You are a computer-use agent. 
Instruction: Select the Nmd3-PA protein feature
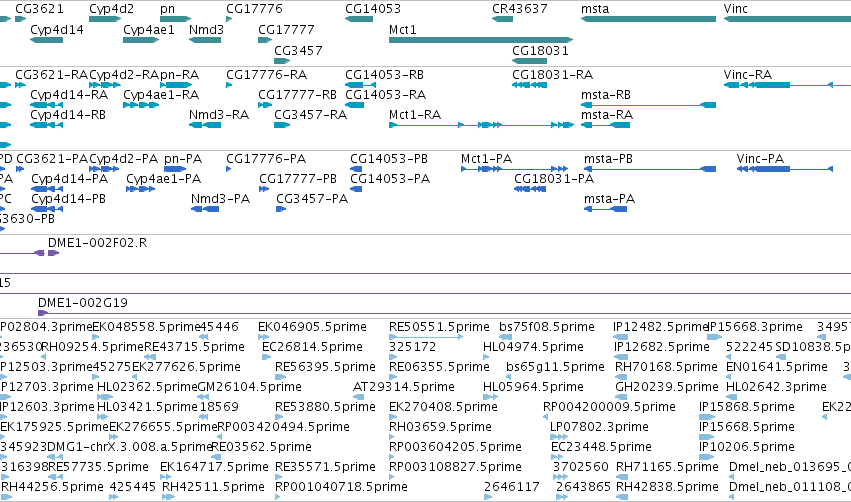tap(205, 209)
